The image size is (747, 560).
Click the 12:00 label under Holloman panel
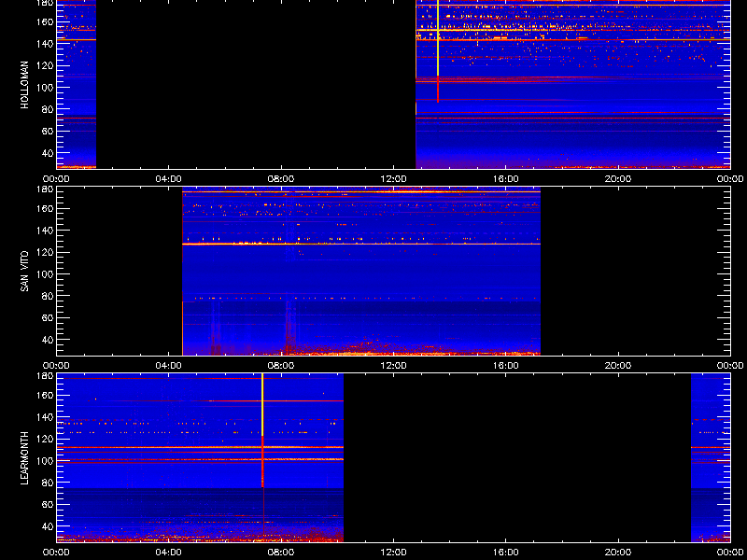point(393,179)
